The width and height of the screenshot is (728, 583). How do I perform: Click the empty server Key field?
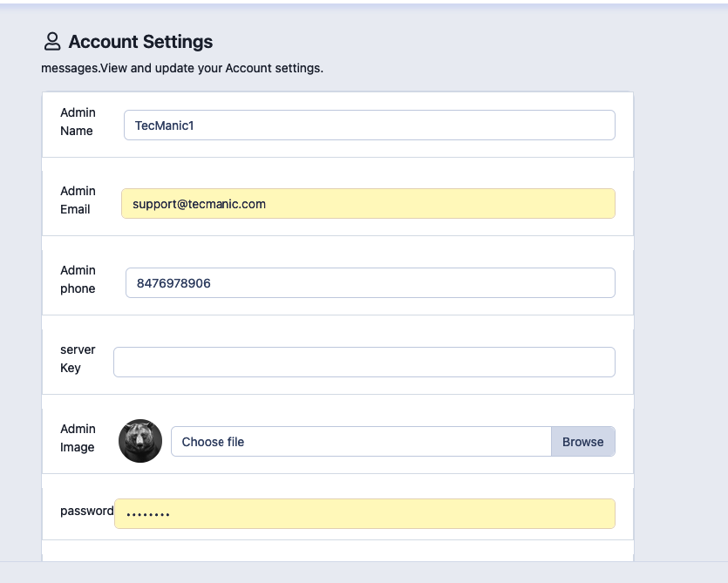point(364,363)
